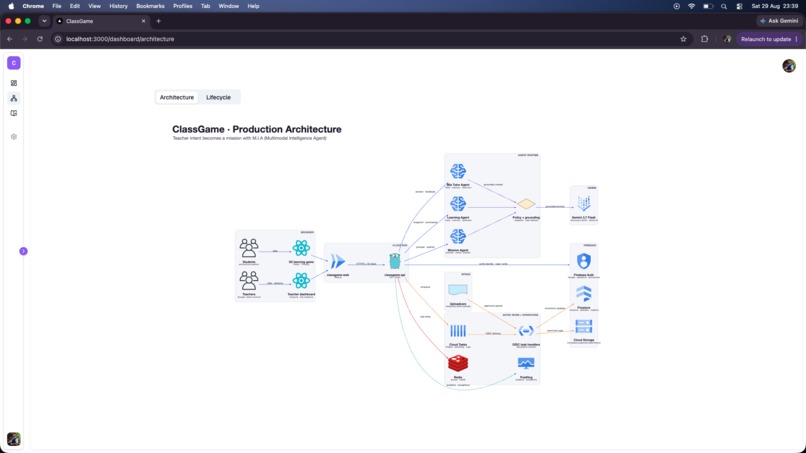This screenshot has height=453, width=806.
Task: Select the classgame-web node icon
Action: click(338, 261)
